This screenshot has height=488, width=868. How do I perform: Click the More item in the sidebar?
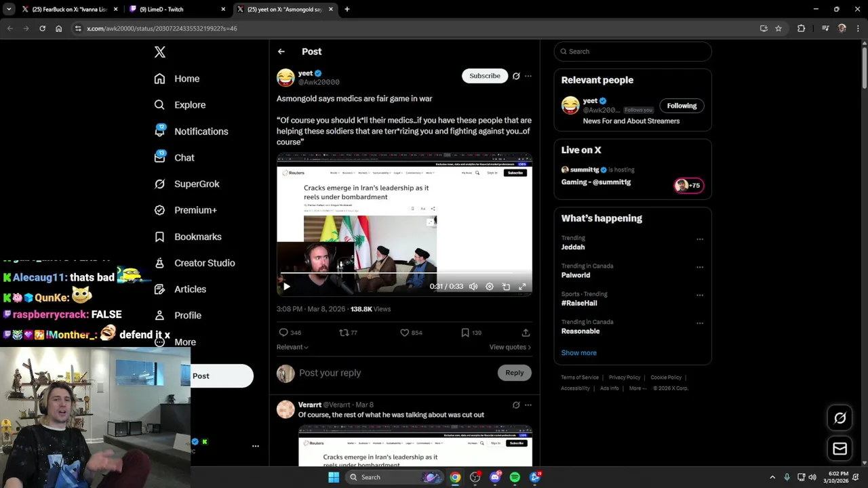175,342
